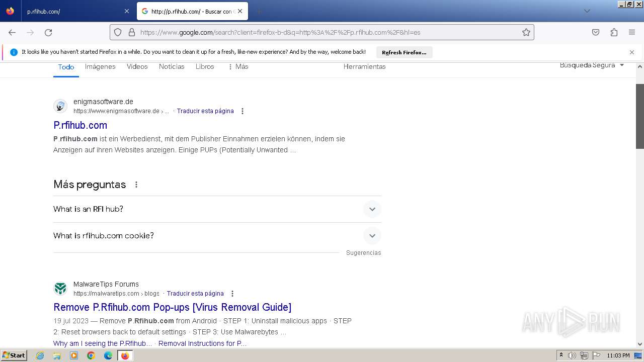Select the Vídeos search tab
Screen dimensions: 644x362
(137, 66)
